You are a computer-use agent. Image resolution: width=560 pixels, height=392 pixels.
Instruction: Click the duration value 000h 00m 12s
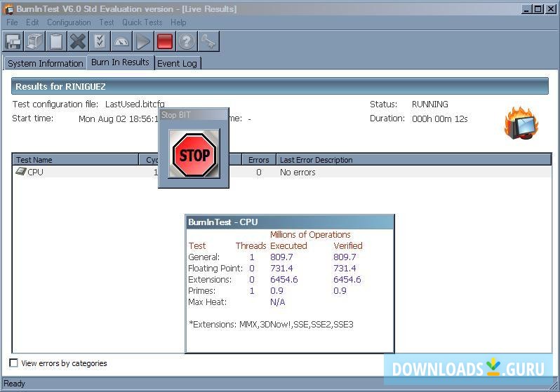439,119
